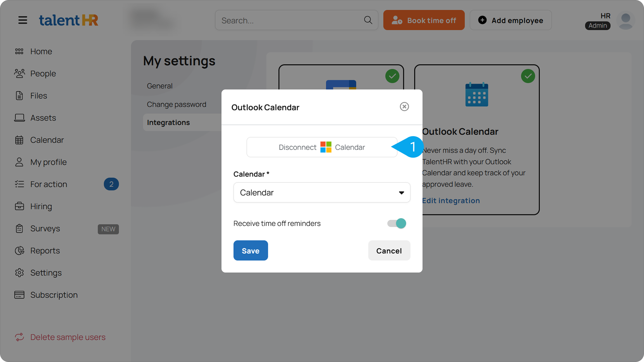644x362 pixels.
Task: Open Reports in the sidebar
Action: (x=45, y=250)
